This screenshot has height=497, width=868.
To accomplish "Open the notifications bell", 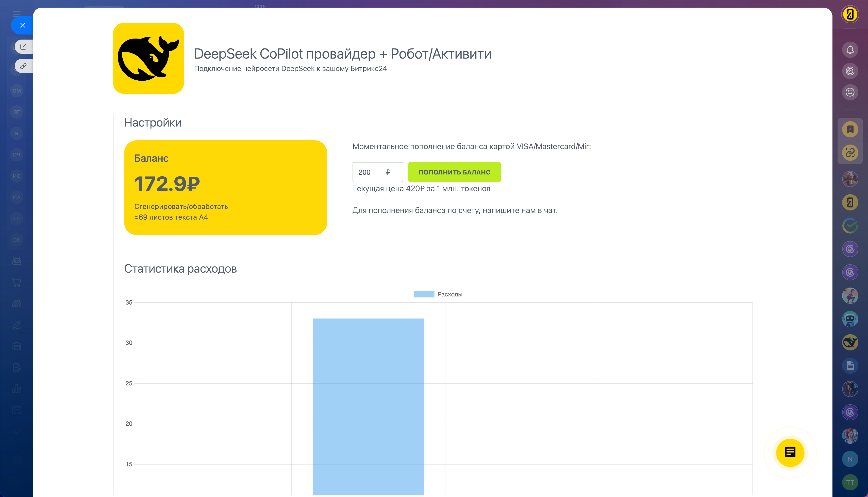I will 850,50.
